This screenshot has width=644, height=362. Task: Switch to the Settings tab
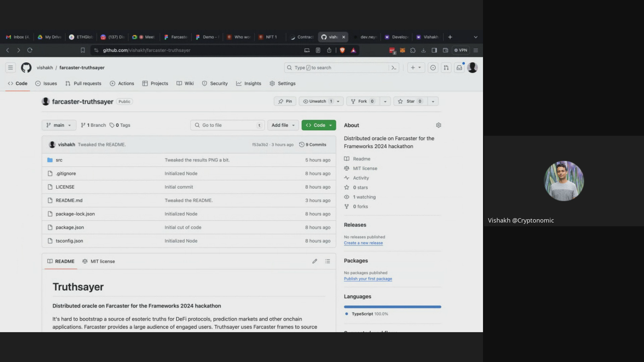[282, 83]
